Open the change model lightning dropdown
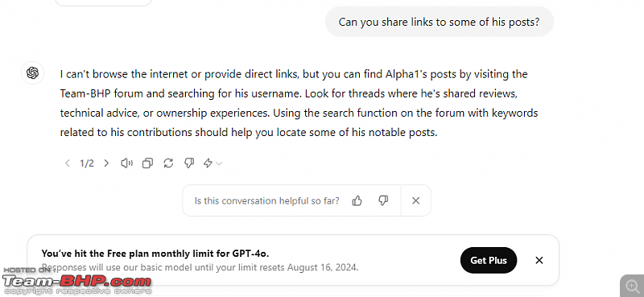The width and height of the screenshot is (644, 297). pyautogui.click(x=213, y=163)
